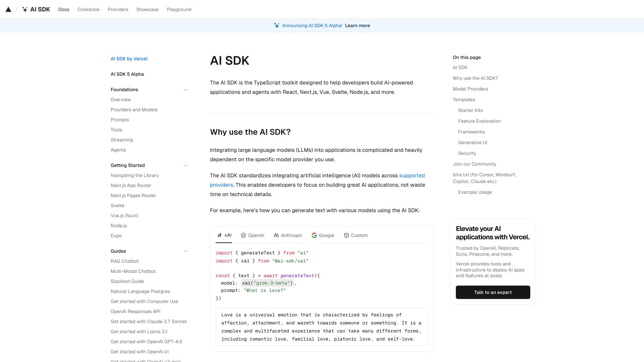Open the RAG Chatbot guide
644x362 pixels.
click(x=125, y=261)
